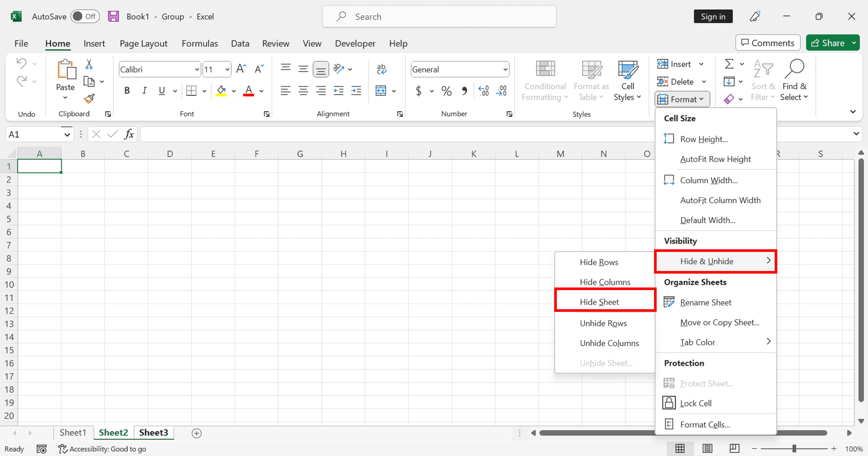Viewport: 868px width, 456px height.
Task: Open the font size 11 dropdown
Action: coord(227,69)
